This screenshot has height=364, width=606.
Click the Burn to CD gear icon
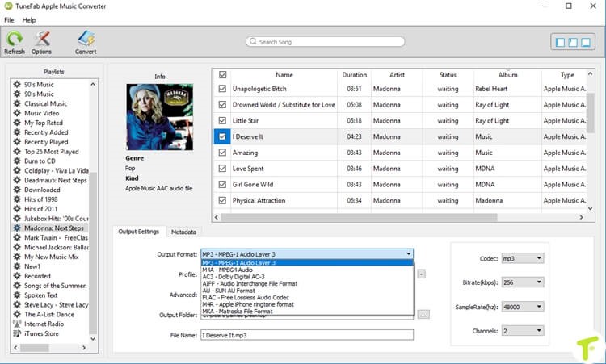[17, 161]
